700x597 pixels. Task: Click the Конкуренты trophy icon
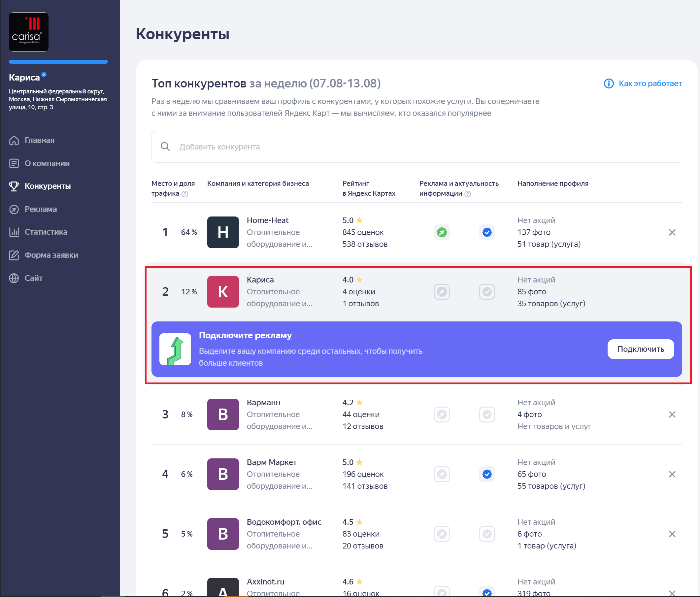(14, 186)
